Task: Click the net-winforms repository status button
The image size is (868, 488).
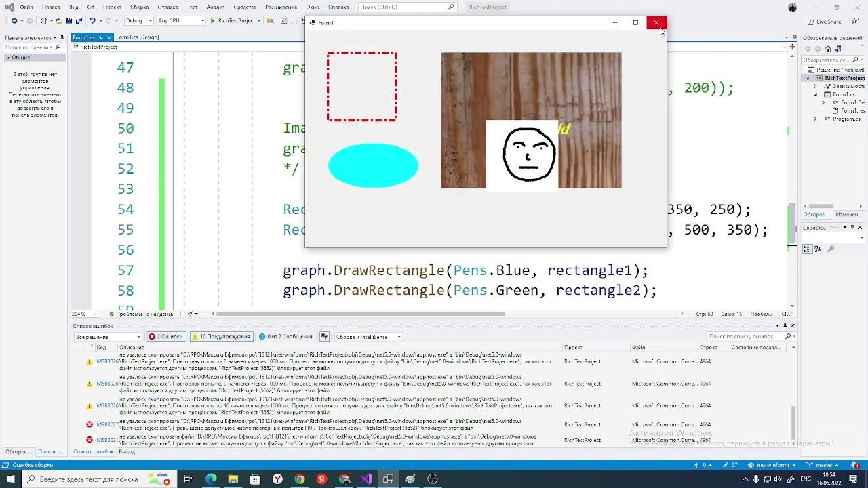Action: coord(772,465)
